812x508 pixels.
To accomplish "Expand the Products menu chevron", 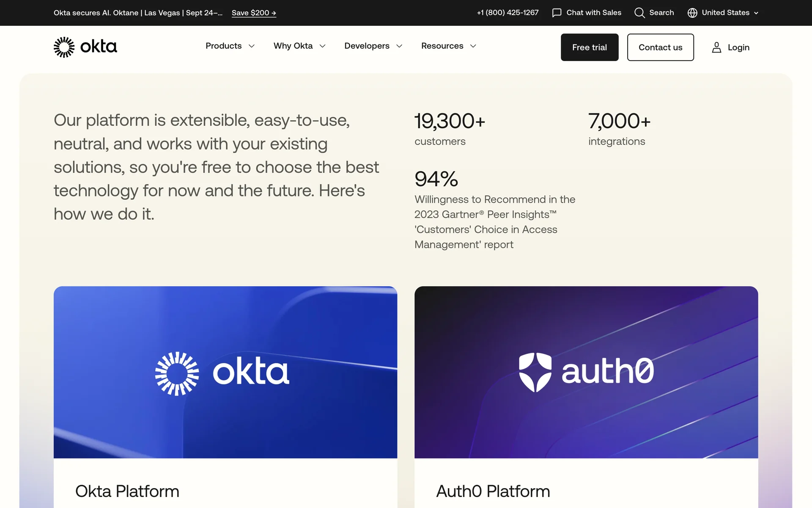I will coord(252,46).
